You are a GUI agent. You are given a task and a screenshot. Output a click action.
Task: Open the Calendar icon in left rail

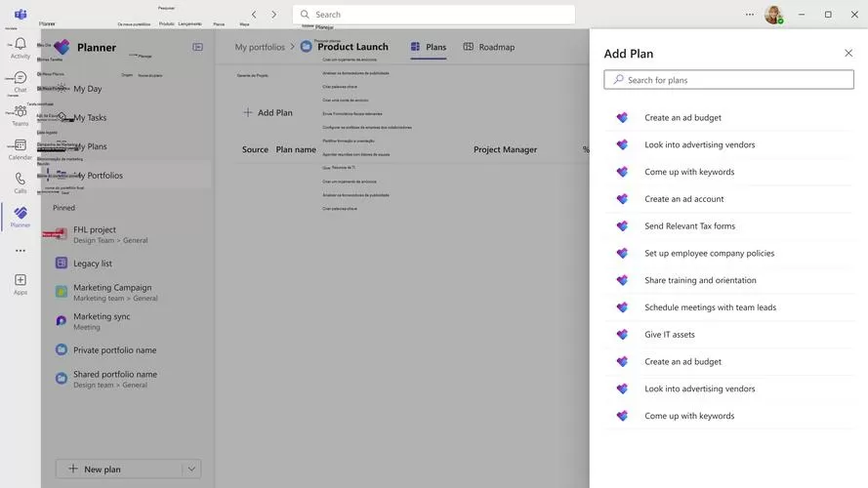click(x=21, y=145)
